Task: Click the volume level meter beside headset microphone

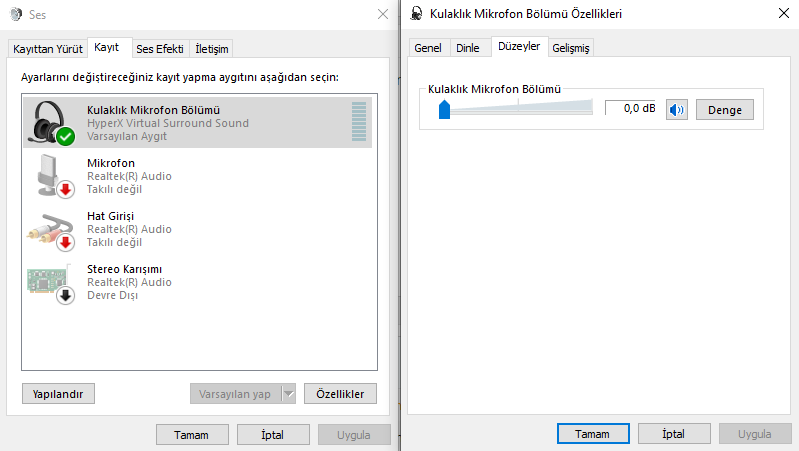Action: [359, 122]
